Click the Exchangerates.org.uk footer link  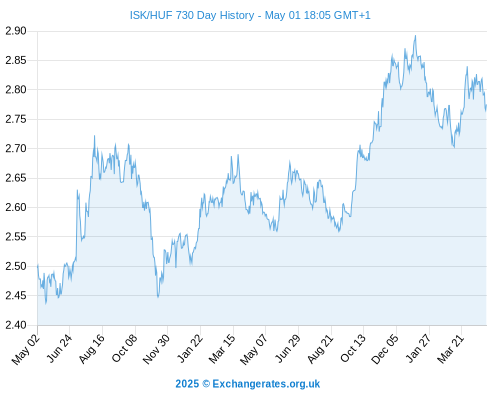pos(266,384)
